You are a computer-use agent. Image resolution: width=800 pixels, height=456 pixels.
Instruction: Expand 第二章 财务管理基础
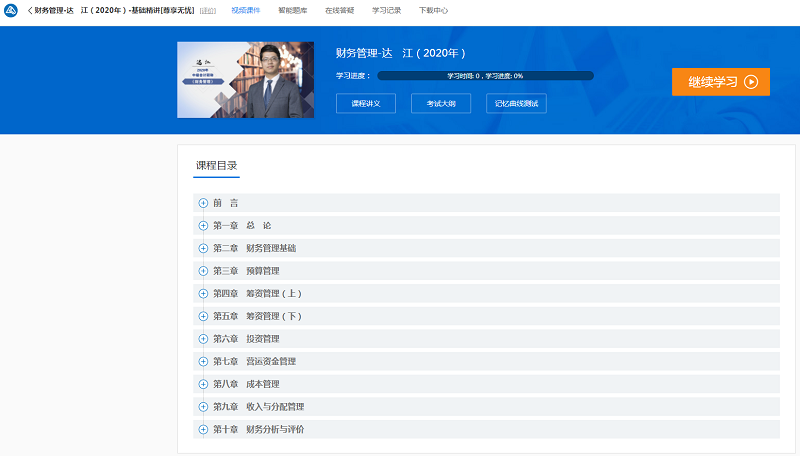tap(203, 248)
